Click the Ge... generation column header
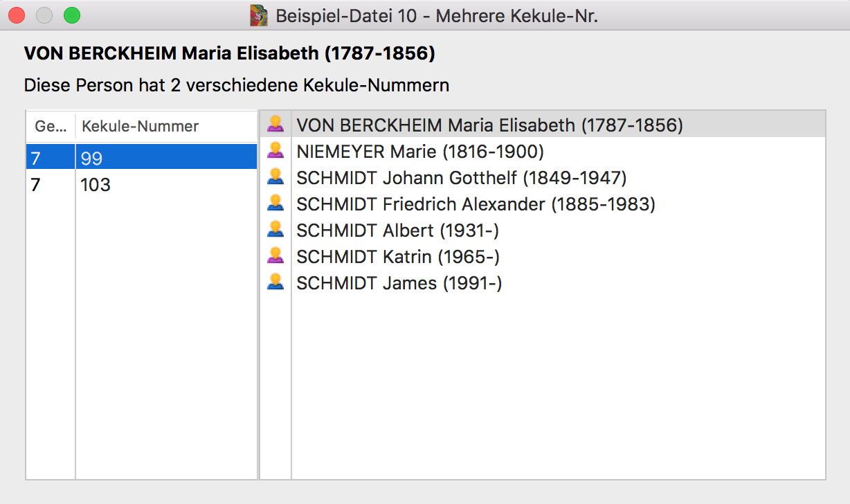850x504 pixels. (51, 126)
